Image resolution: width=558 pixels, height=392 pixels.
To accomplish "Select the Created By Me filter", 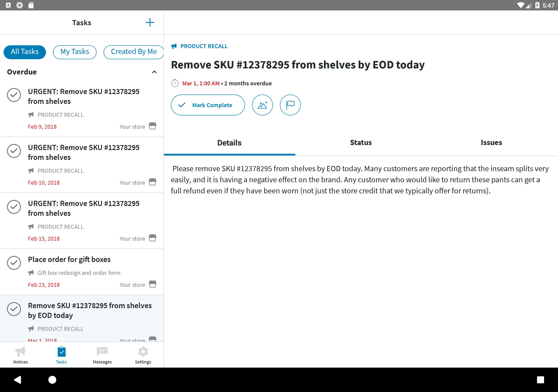I will coord(133,52).
